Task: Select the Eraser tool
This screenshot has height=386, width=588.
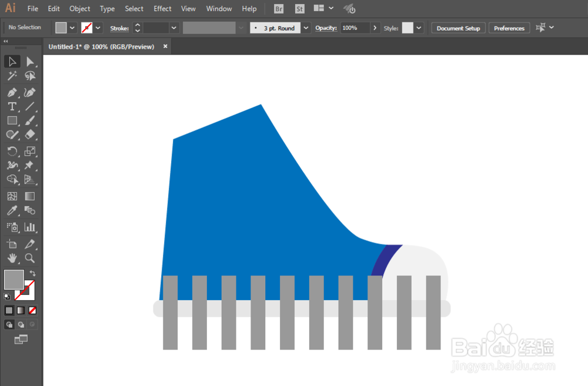Action: click(29, 135)
